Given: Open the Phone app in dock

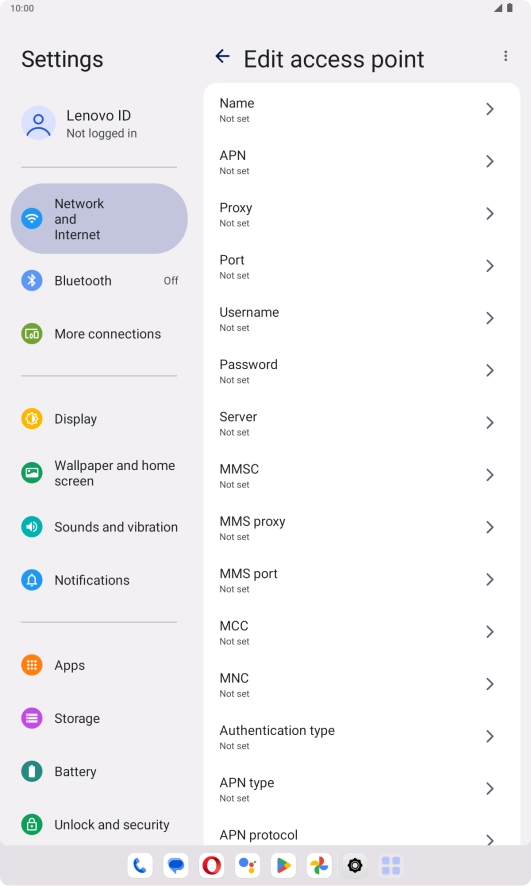Looking at the screenshot, I should tap(140, 865).
